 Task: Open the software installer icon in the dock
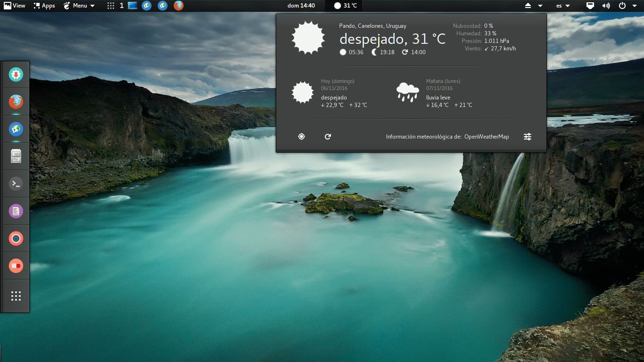pyautogui.click(x=16, y=74)
